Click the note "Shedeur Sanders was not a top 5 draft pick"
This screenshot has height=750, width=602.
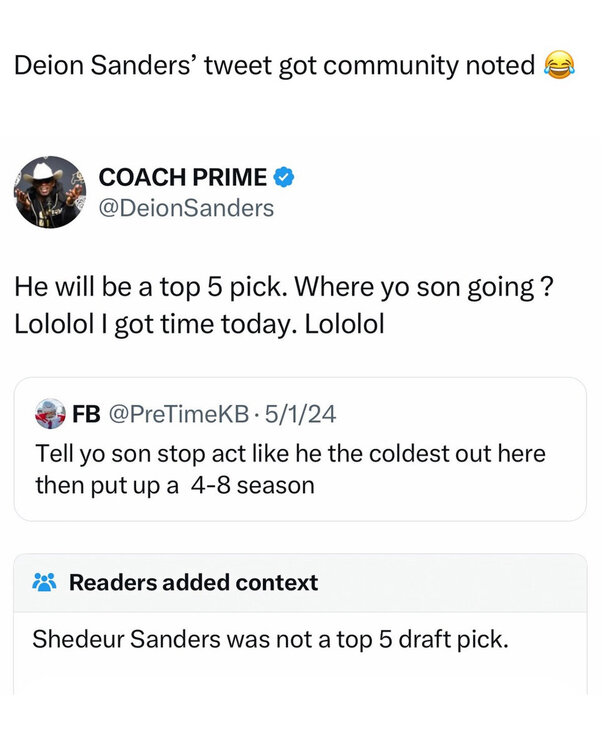(271, 640)
